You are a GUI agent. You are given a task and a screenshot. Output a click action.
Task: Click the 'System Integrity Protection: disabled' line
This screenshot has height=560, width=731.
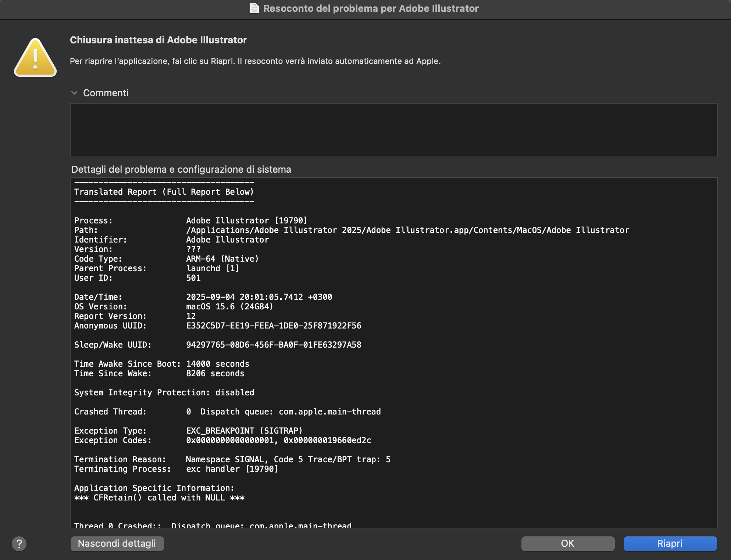164,392
